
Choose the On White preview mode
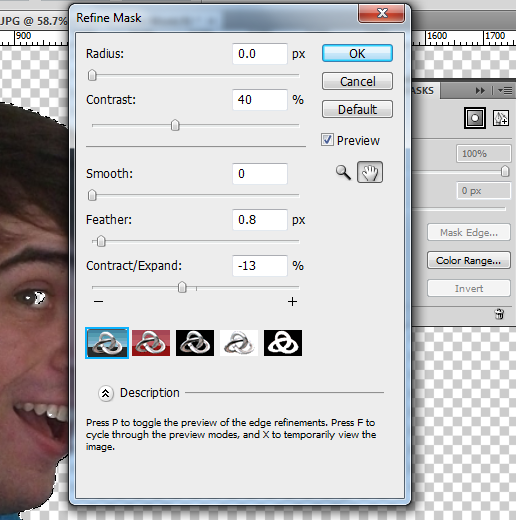239,343
